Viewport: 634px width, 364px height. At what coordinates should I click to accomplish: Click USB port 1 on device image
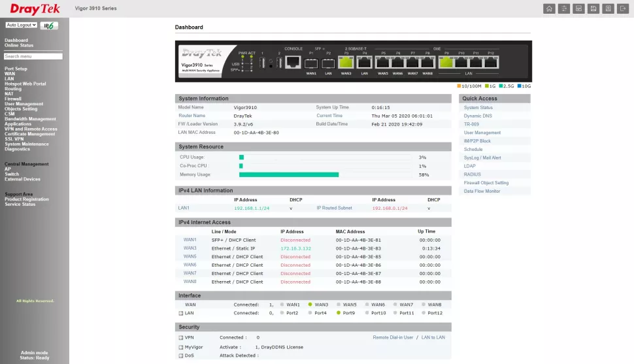[262, 63]
